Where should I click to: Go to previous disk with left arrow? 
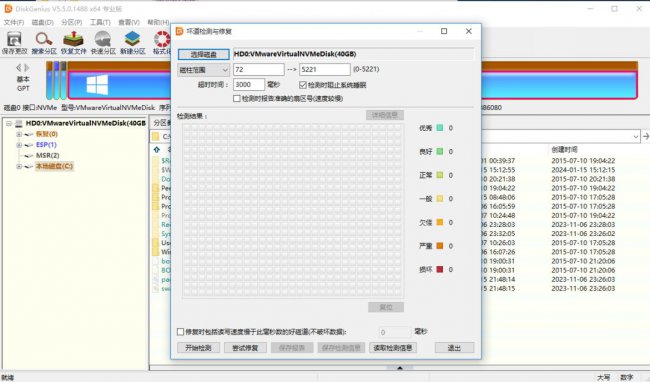coord(18,67)
